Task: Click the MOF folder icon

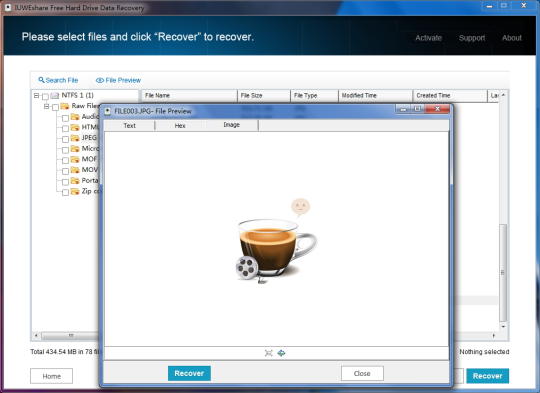Action: click(75, 159)
